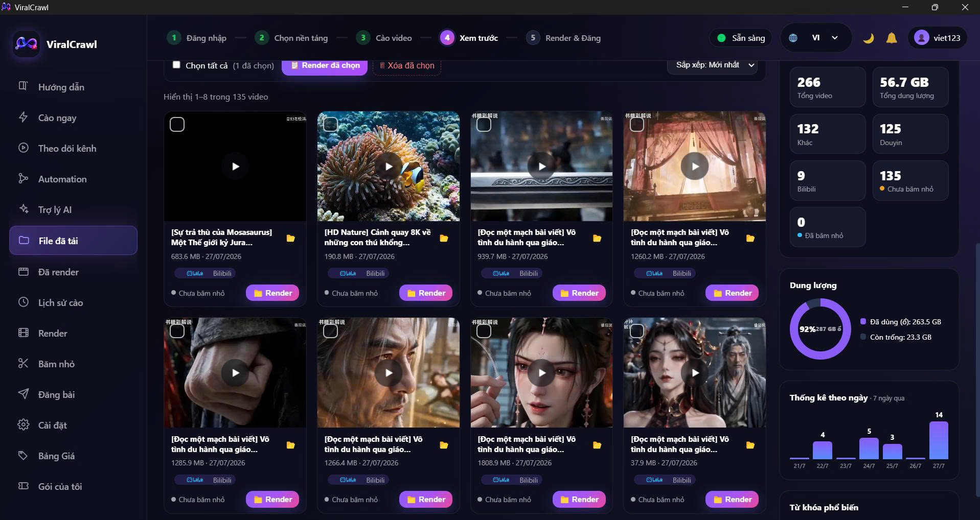
Task: Open File đã tải in the sidebar
Action: [73, 240]
